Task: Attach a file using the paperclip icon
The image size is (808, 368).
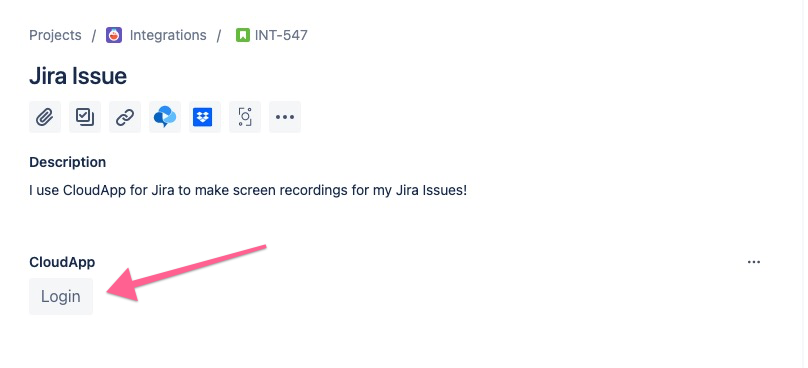Action: pyautogui.click(x=45, y=117)
